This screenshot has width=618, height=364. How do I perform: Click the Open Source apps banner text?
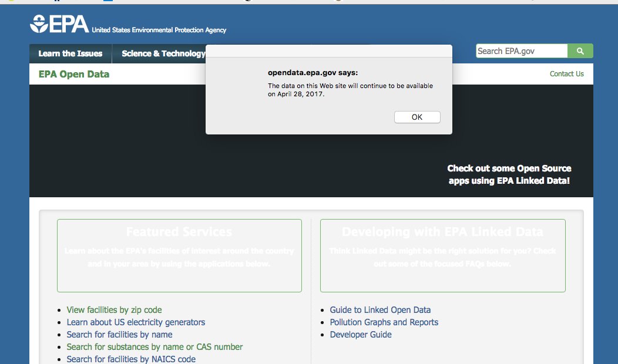click(x=509, y=174)
